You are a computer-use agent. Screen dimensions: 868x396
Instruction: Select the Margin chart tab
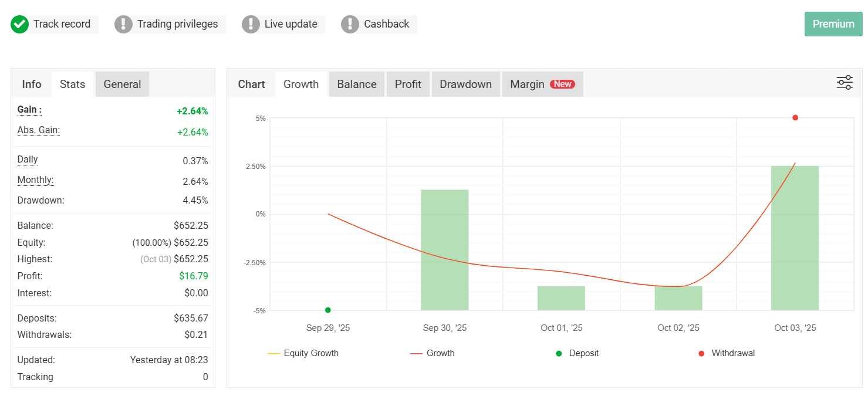point(527,84)
